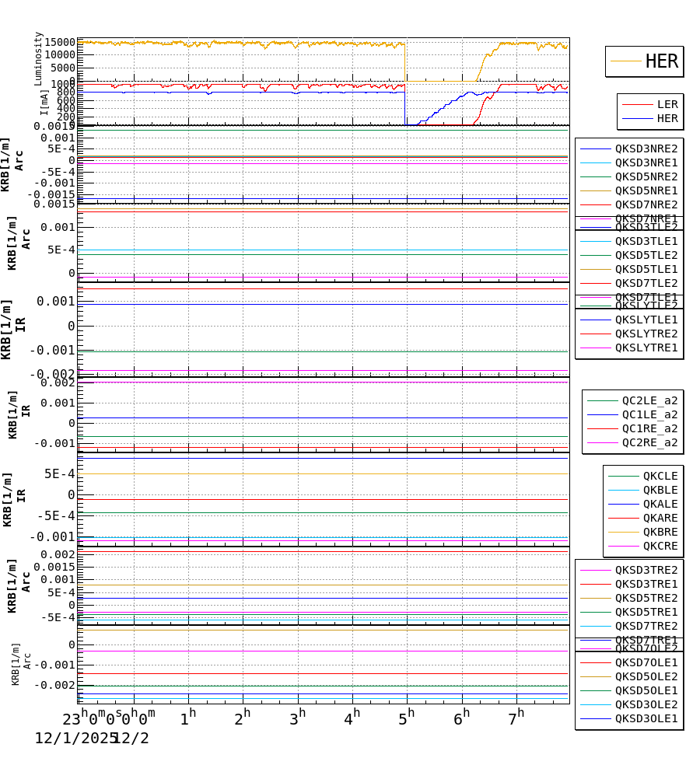The image size is (700, 765).
Task: Click the QKSD70LE1 legend label text
Action: click(x=646, y=662)
